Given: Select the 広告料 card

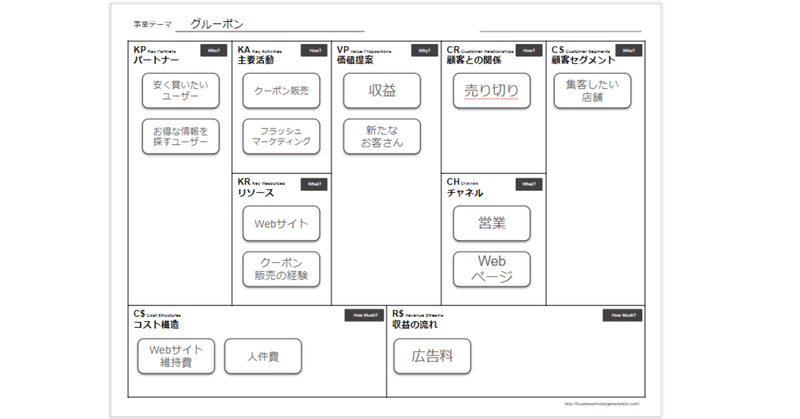Looking at the screenshot, I should pyautogui.click(x=432, y=356).
